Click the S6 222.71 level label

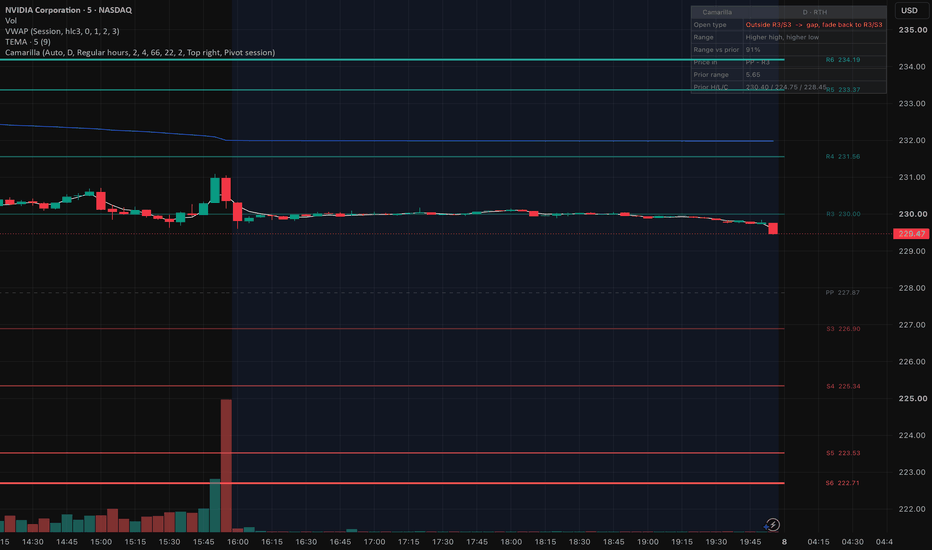coord(842,483)
